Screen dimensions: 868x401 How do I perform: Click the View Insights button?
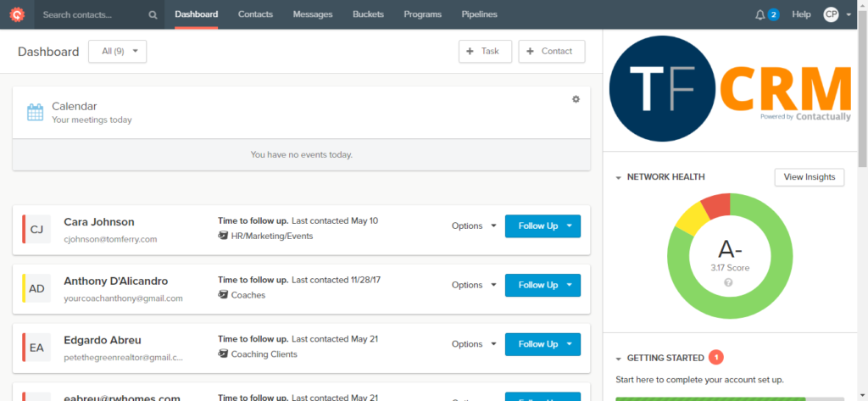click(809, 177)
